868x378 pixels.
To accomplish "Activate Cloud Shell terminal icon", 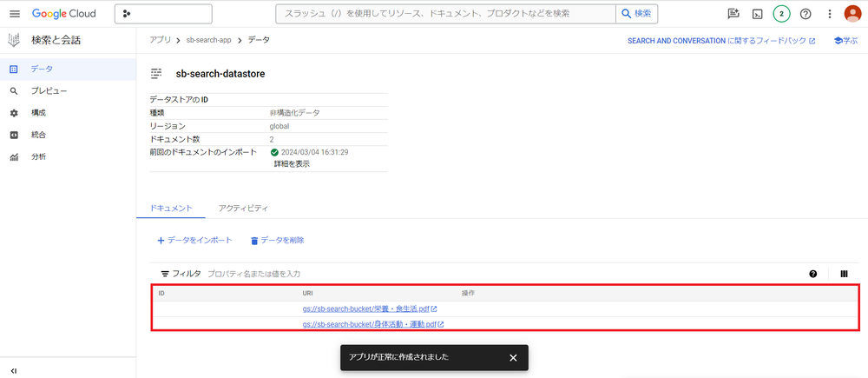I will click(757, 15).
